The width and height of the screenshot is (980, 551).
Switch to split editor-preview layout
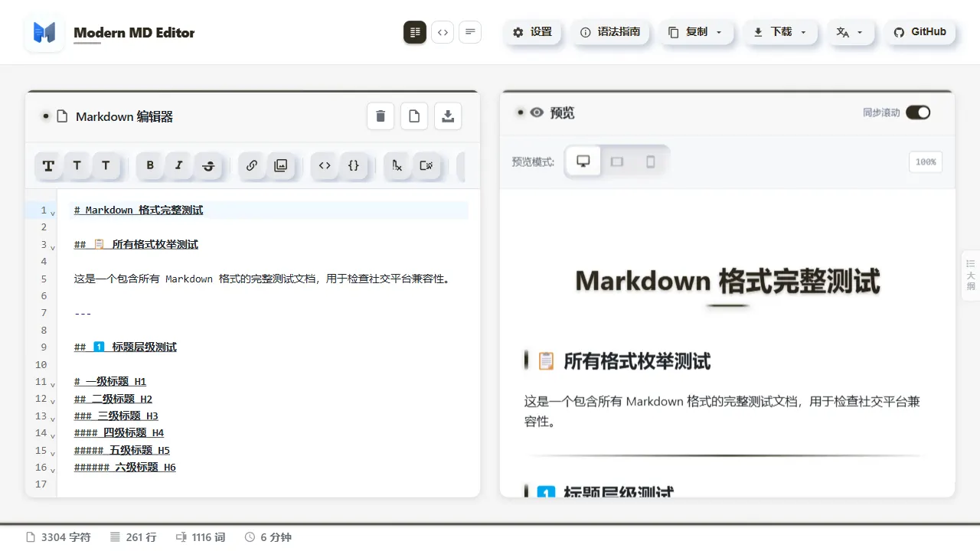tap(415, 32)
